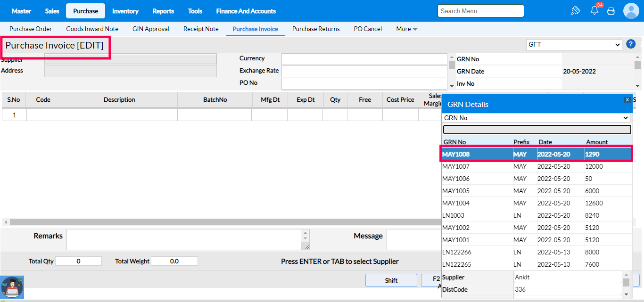Click the horizontal scrollbar below the grid
Image resolution: width=644 pixels, height=302 pixels.
point(222,222)
